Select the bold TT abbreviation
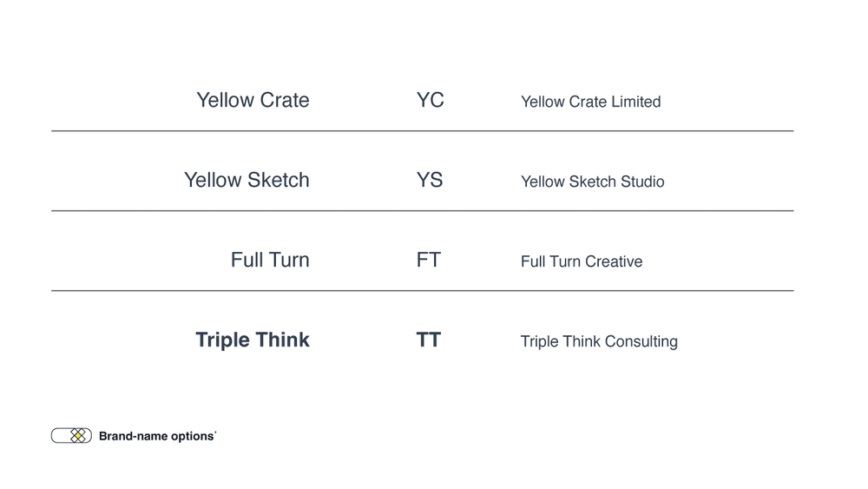The image size is (868, 489). coord(429,340)
